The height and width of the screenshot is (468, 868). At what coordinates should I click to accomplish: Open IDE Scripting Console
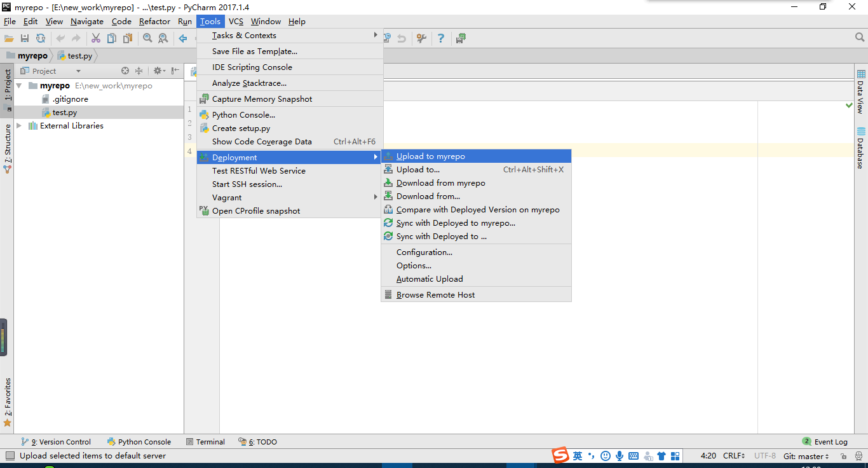tap(290, 67)
